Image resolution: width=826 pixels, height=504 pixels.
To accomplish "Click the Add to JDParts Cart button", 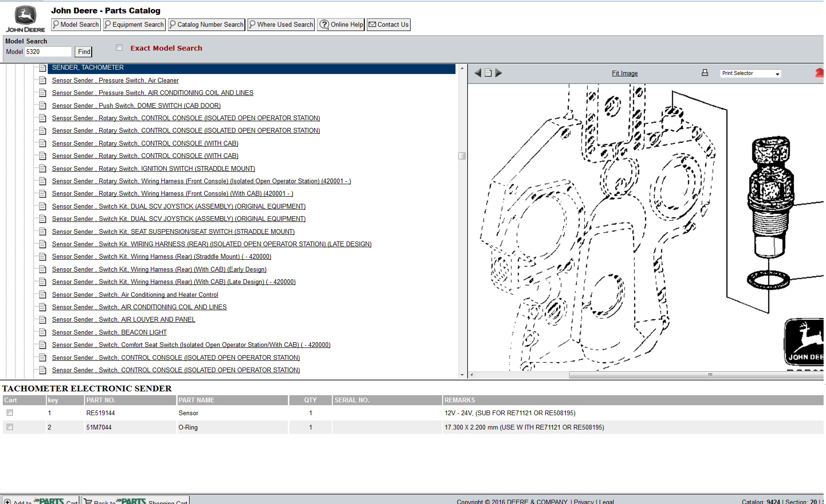I will tap(41, 500).
